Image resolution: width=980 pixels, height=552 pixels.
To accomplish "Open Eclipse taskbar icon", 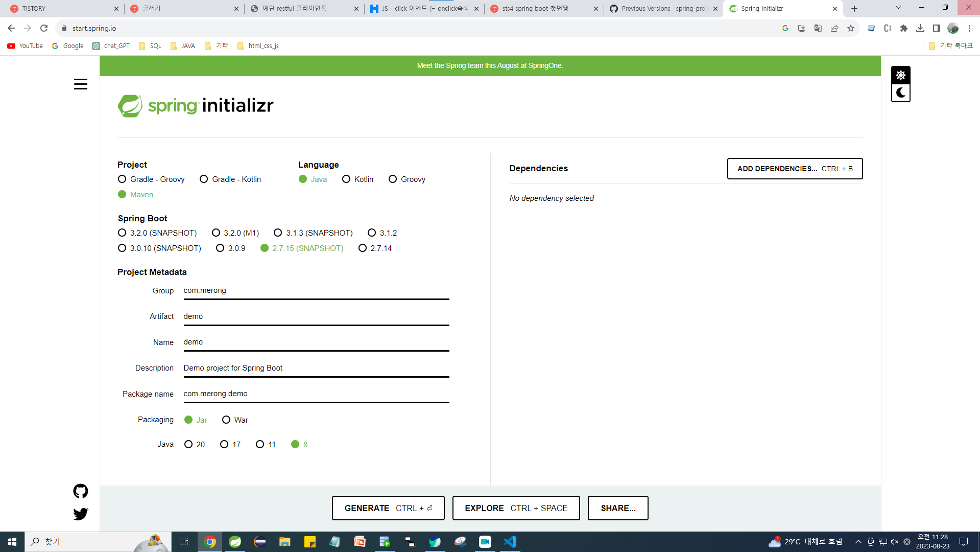I will pyautogui.click(x=260, y=542).
